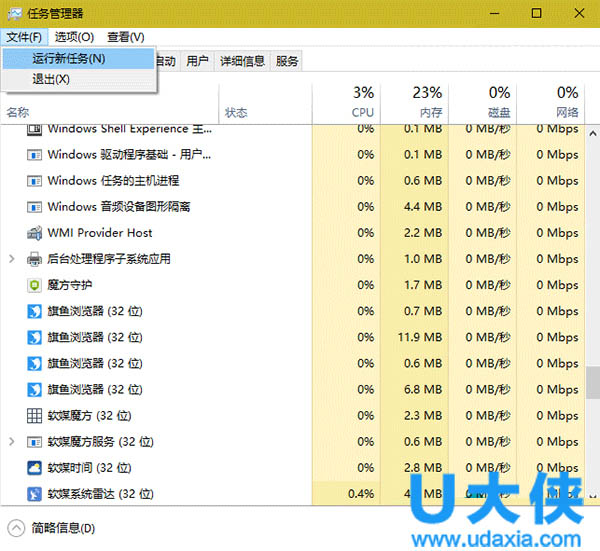Screen dimensions: 600x551
Task: Click the vertical scrollbar thumb
Action: (x=592, y=383)
